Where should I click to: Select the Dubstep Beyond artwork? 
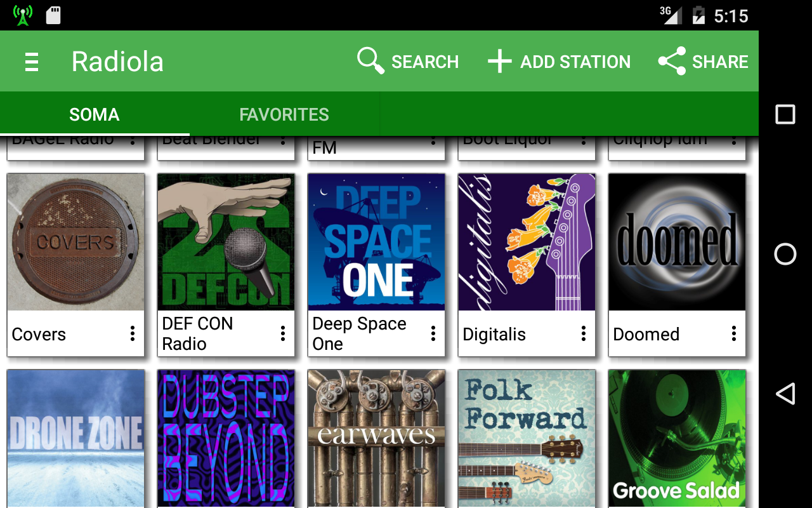(226, 439)
